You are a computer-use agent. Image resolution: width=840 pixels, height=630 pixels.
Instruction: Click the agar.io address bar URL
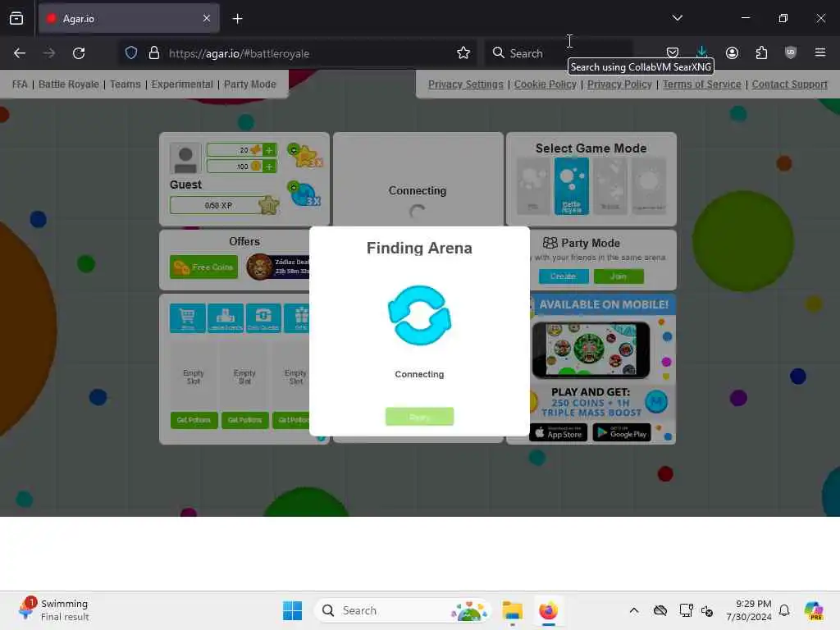pyautogui.click(x=239, y=53)
